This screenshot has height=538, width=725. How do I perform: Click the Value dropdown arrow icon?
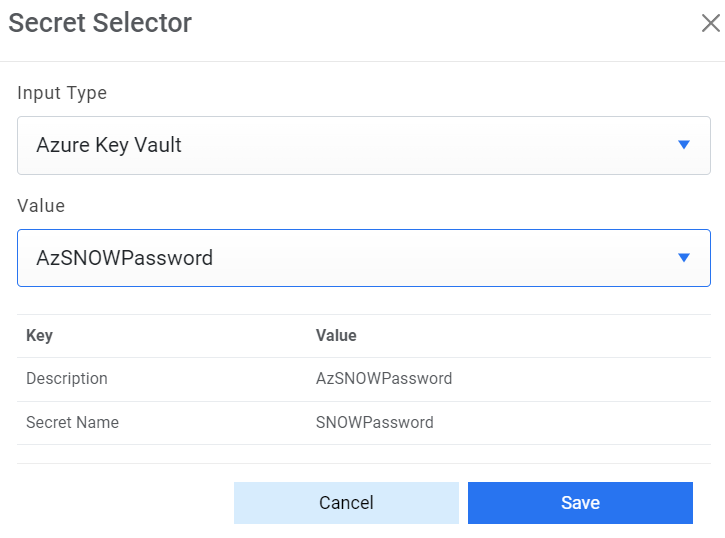coord(684,258)
